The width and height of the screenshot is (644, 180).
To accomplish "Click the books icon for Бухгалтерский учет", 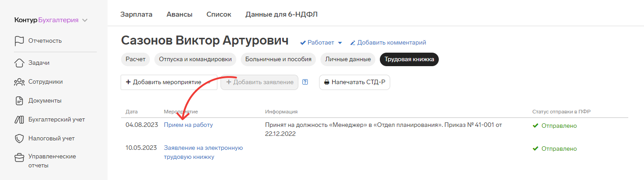I will click(19, 120).
